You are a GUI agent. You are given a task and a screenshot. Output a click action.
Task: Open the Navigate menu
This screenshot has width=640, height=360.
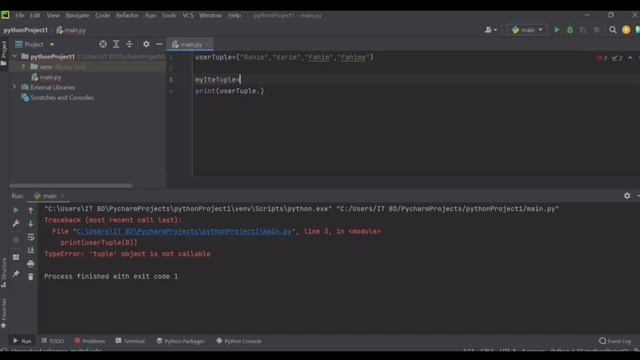click(x=77, y=16)
